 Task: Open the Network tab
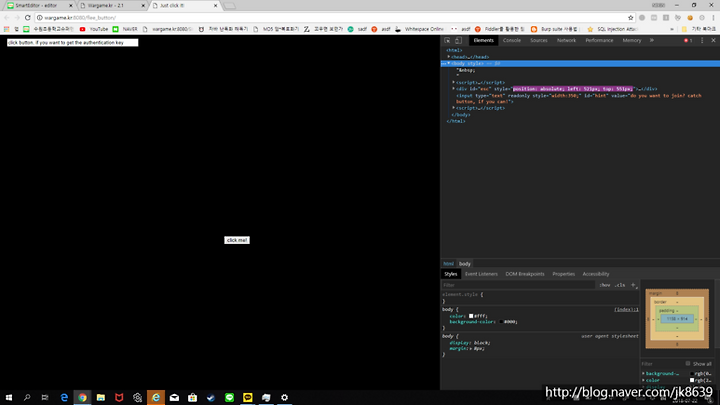tap(566, 40)
